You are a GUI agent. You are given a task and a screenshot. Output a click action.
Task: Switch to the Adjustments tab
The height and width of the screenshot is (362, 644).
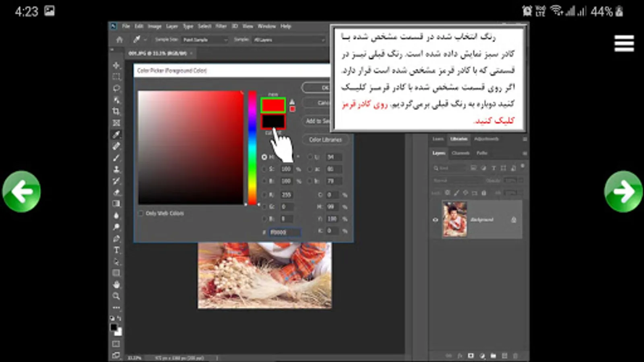[x=486, y=139]
